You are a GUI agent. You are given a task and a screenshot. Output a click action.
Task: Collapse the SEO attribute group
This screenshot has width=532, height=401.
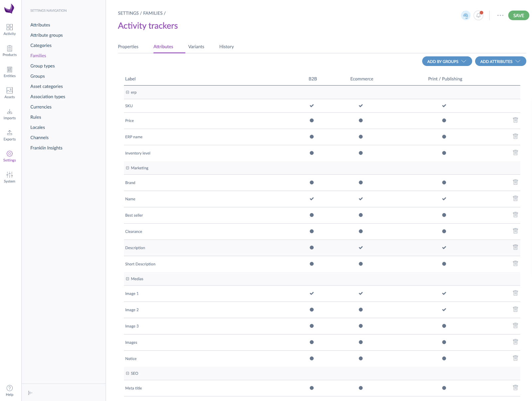coord(127,373)
